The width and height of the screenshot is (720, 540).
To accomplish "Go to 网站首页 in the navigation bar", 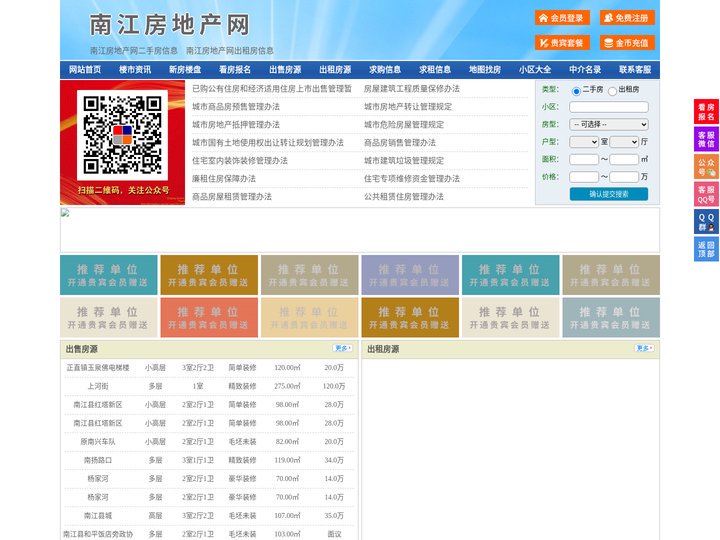I will 85,70.
